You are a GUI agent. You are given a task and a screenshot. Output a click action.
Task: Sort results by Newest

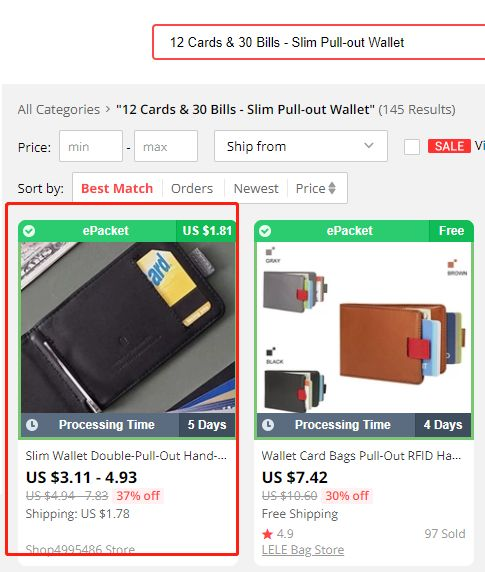[256, 189]
